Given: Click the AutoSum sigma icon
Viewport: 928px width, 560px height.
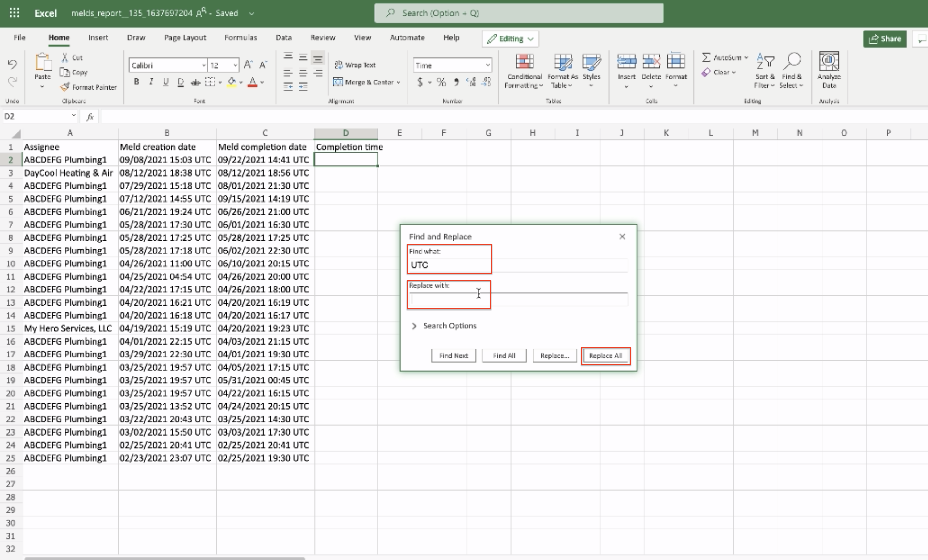Looking at the screenshot, I should pyautogui.click(x=706, y=57).
